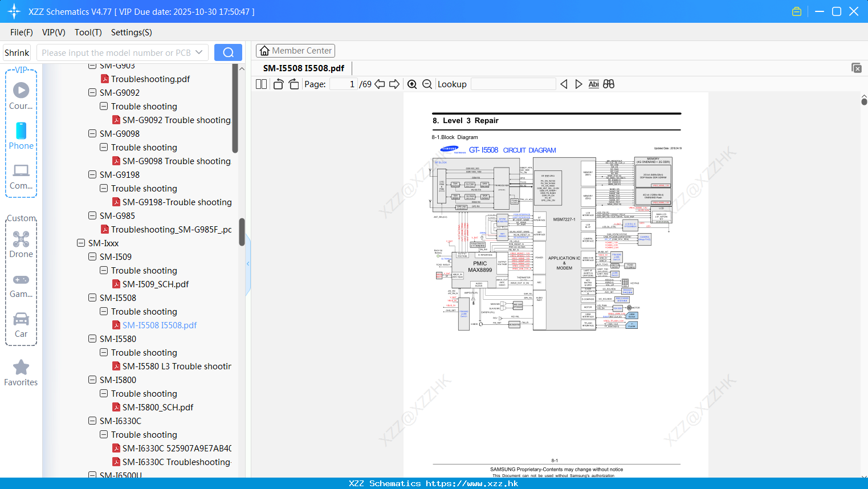The width and height of the screenshot is (868, 489).
Task: Open the Course section in the sidebar
Action: coord(21,96)
